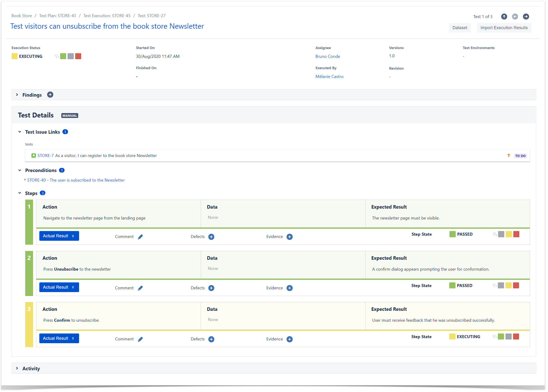
Task: Click the Test 1 of 3 counter
Action: coord(483,17)
